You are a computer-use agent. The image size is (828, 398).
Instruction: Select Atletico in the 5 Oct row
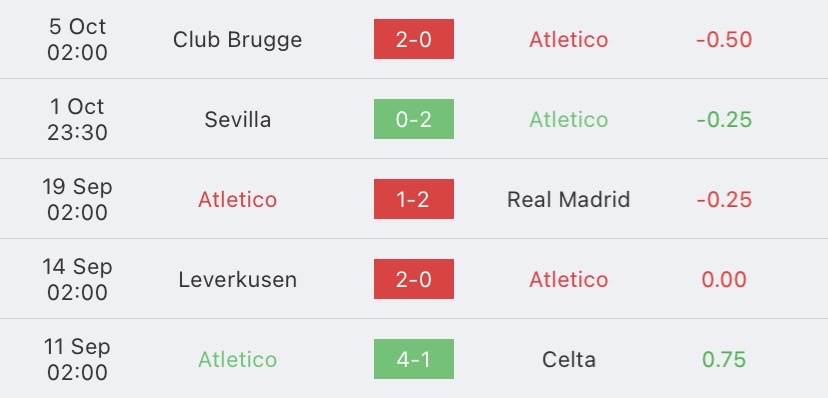569,40
